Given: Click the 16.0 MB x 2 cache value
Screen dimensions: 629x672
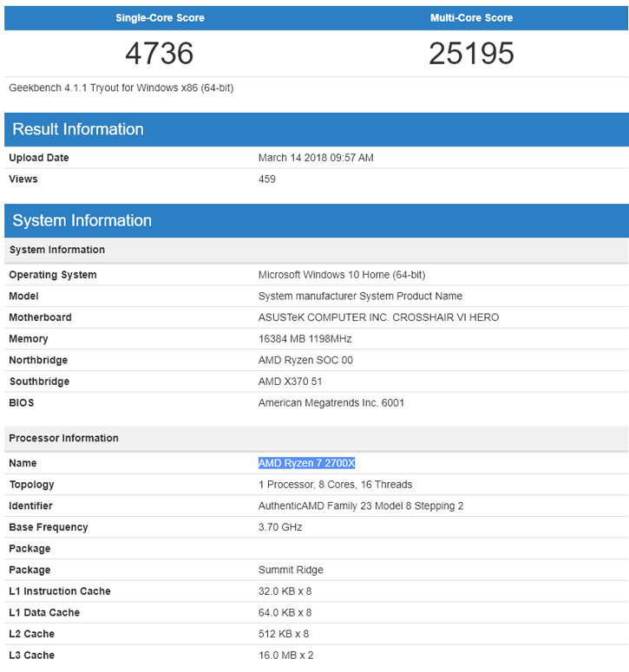Looking at the screenshot, I should click(x=286, y=656).
